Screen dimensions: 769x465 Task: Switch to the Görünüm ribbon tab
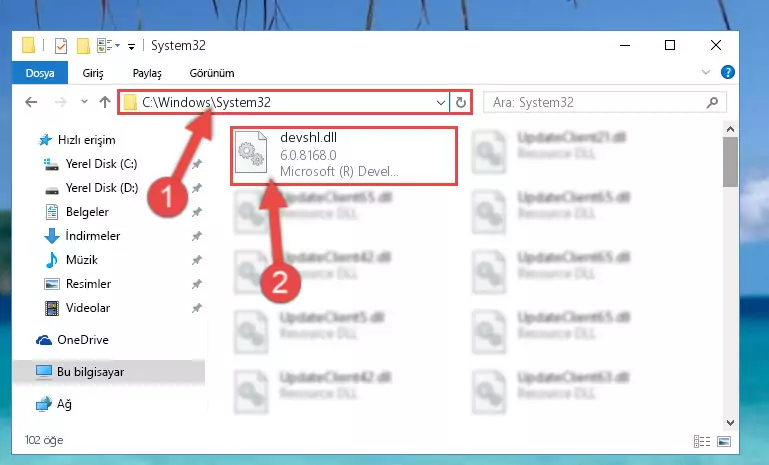click(212, 73)
